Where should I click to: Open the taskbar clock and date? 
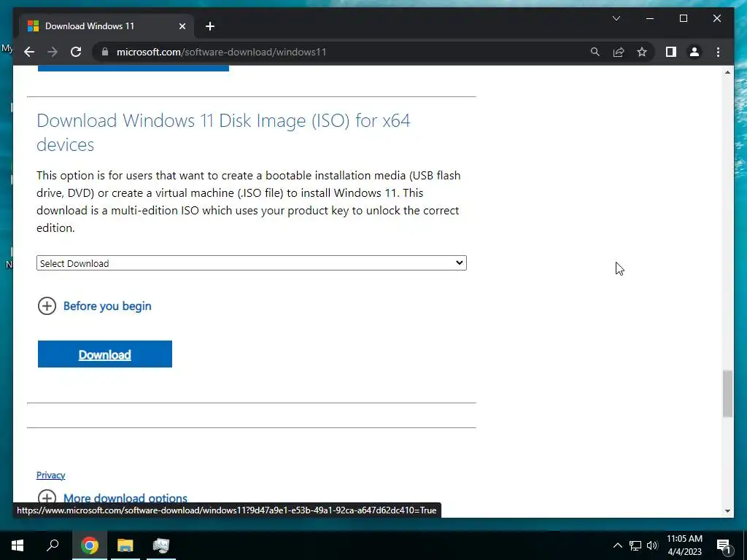[684, 545]
